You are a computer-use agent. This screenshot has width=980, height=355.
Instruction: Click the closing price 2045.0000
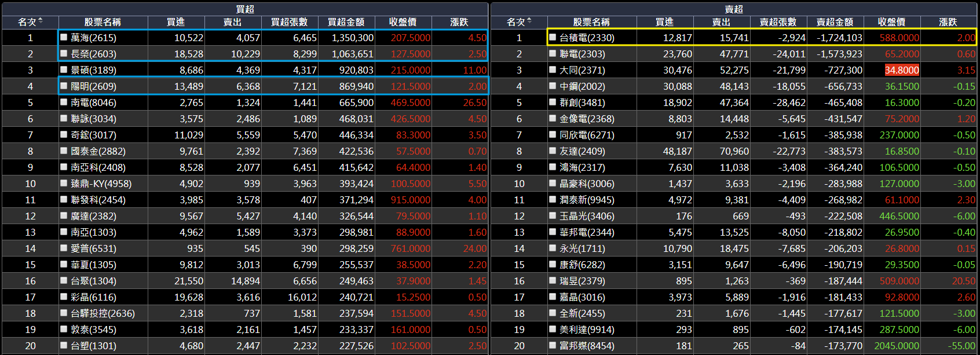[897, 346]
